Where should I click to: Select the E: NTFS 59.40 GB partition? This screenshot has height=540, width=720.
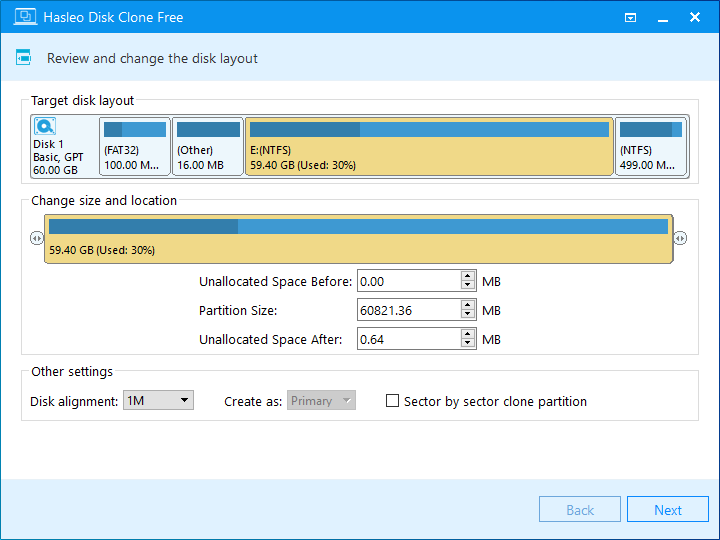429,147
